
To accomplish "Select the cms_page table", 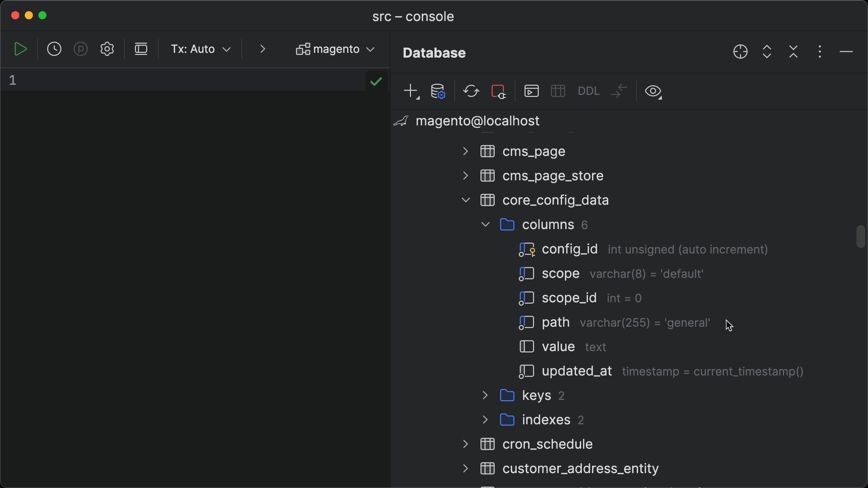I will tap(534, 151).
